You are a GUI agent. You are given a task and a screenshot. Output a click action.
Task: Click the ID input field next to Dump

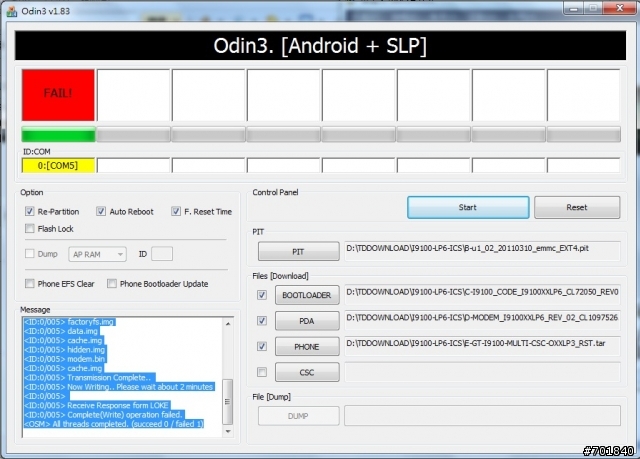point(162,254)
